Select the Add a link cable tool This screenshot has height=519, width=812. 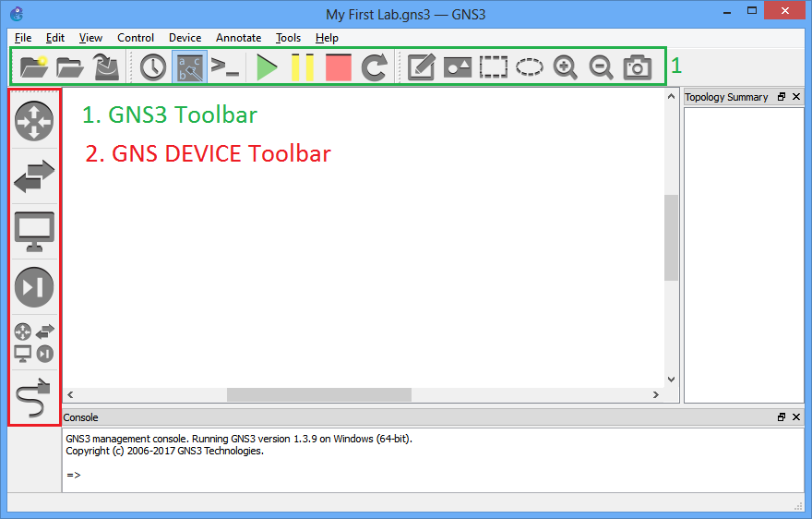34,399
